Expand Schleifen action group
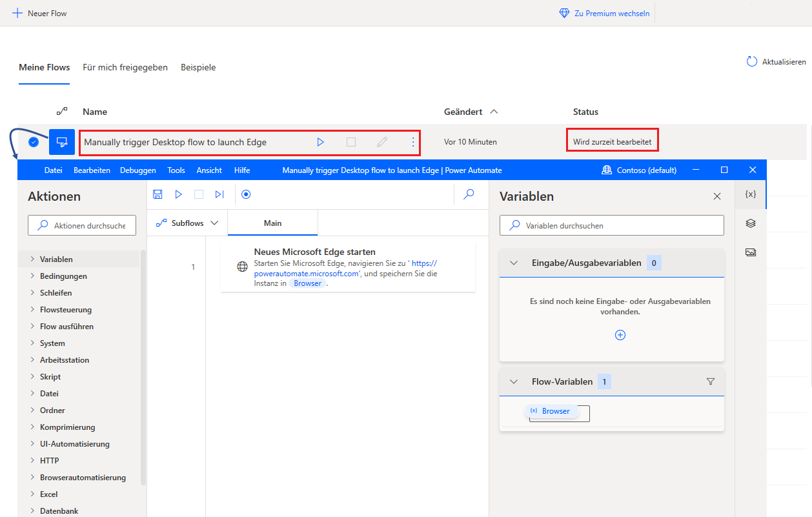This screenshot has width=812, height=517. pos(79,293)
